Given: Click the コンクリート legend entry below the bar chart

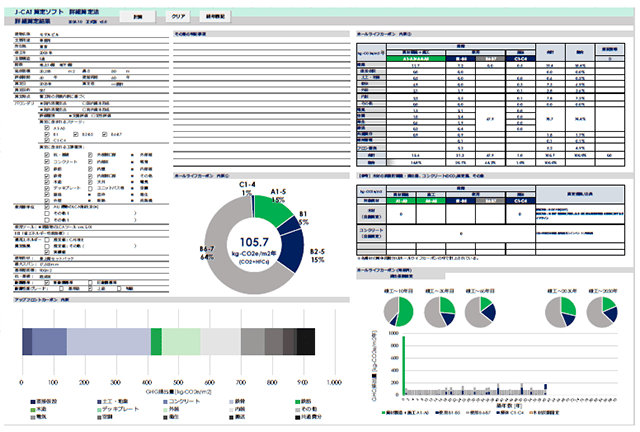Looking at the screenshot, I should (x=182, y=401).
